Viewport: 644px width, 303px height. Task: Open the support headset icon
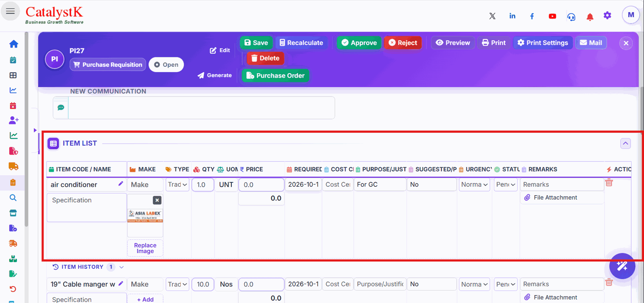571,16
